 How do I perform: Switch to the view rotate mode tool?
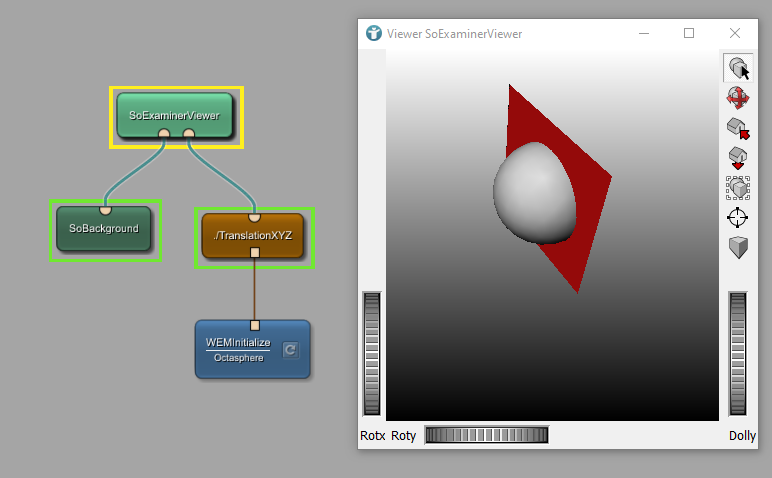pos(738,98)
